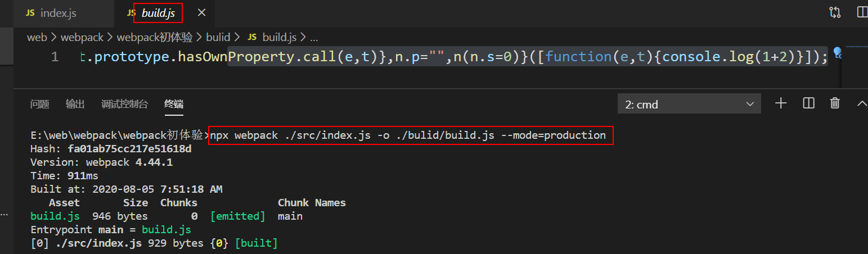Switch to the 问题 (Problems) panel tab
Screen dimensions: 868x254
tap(40, 104)
